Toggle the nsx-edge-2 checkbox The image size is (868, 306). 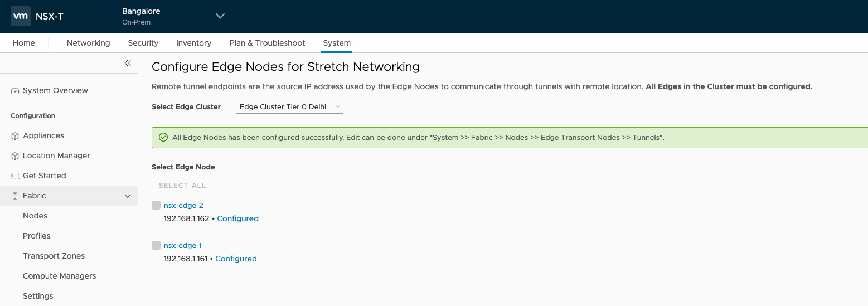click(x=156, y=205)
